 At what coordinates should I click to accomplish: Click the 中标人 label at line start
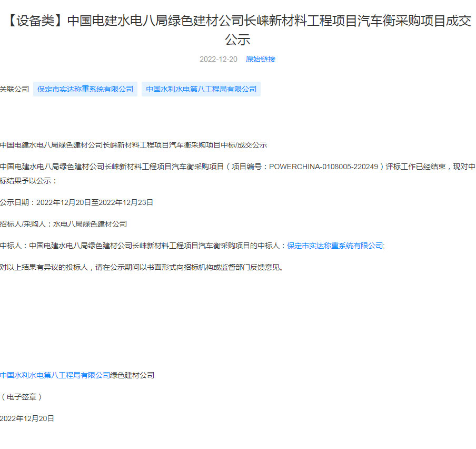(12, 246)
